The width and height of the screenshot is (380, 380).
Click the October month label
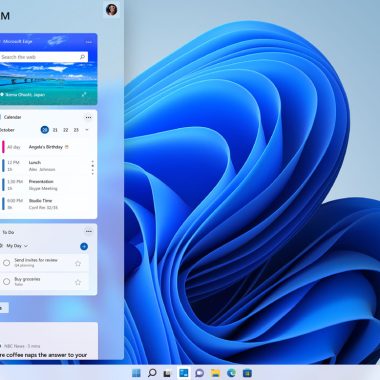pyautogui.click(x=7, y=130)
